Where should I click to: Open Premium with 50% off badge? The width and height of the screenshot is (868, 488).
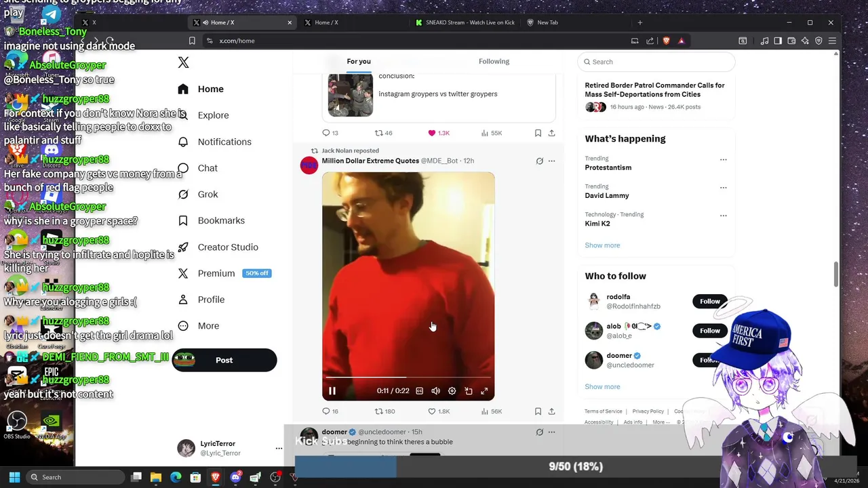point(224,273)
